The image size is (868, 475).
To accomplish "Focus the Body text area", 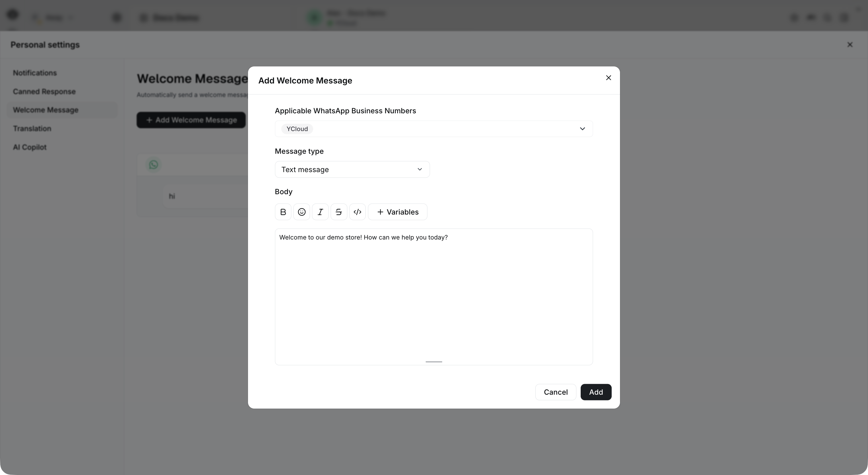I will pyautogui.click(x=434, y=297).
